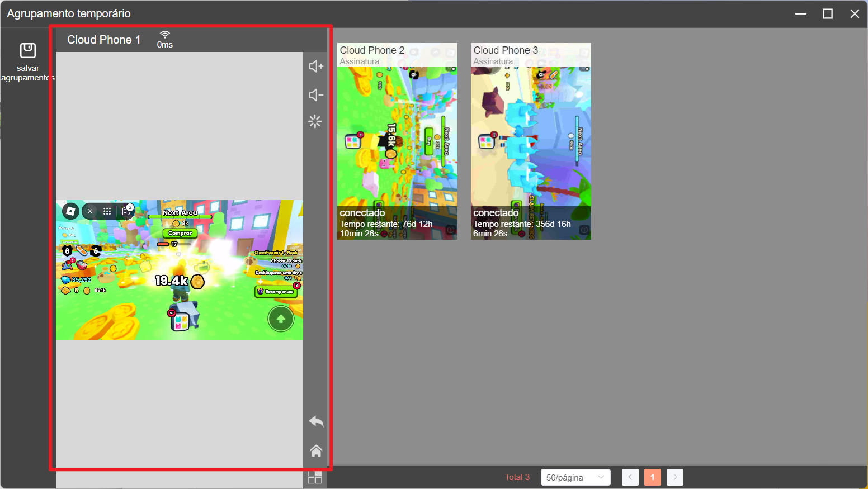Click the 19.4k coin counter in game
This screenshot has width=868, height=489.
pyautogui.click(x=180, y=281)
